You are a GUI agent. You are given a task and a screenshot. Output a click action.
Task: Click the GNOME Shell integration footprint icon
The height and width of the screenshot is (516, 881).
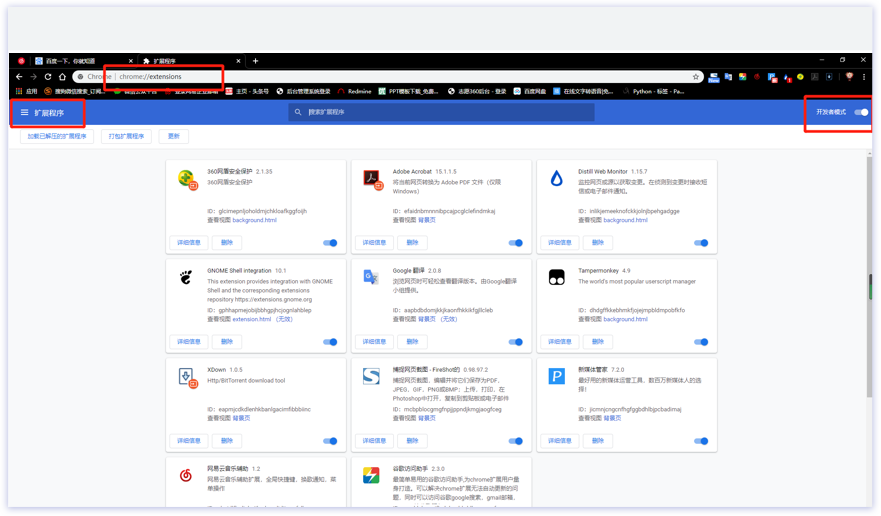pos(185,277)
